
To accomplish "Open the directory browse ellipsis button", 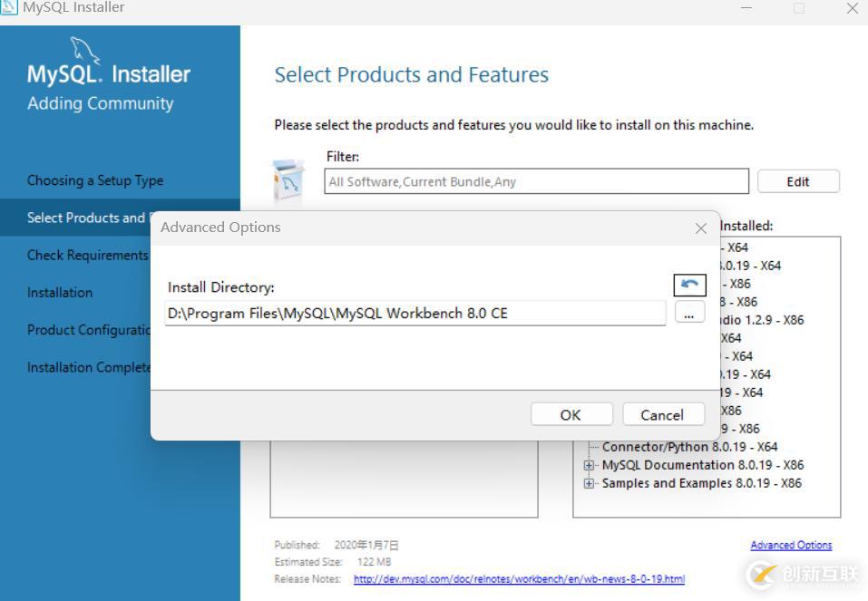I will [689, 313].
